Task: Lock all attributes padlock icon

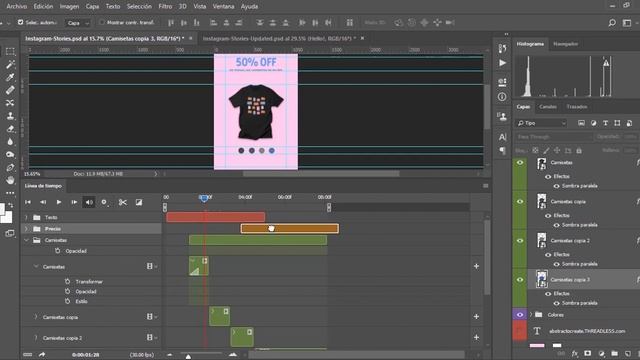Action: pos(579,151)
